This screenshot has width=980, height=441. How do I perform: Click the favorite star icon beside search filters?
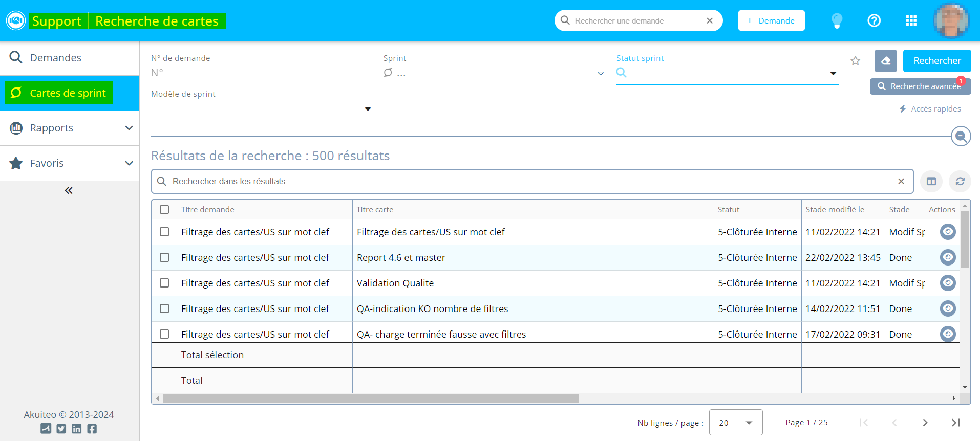coord(855,61)
